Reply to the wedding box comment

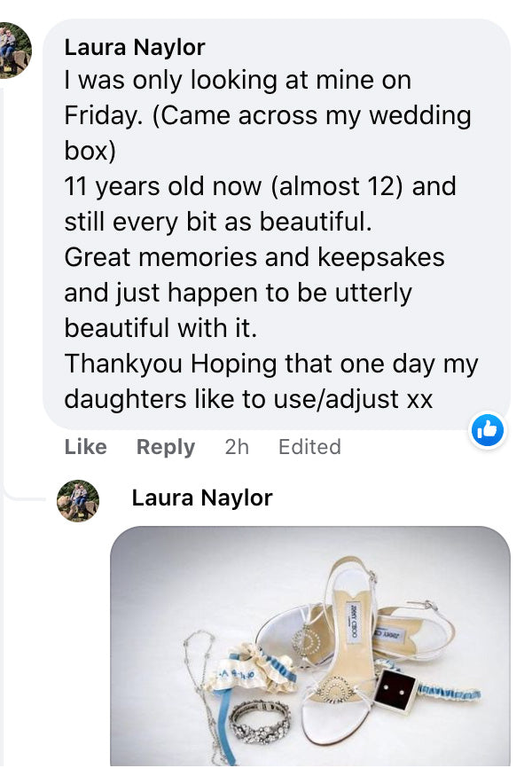tap(165, 447)
